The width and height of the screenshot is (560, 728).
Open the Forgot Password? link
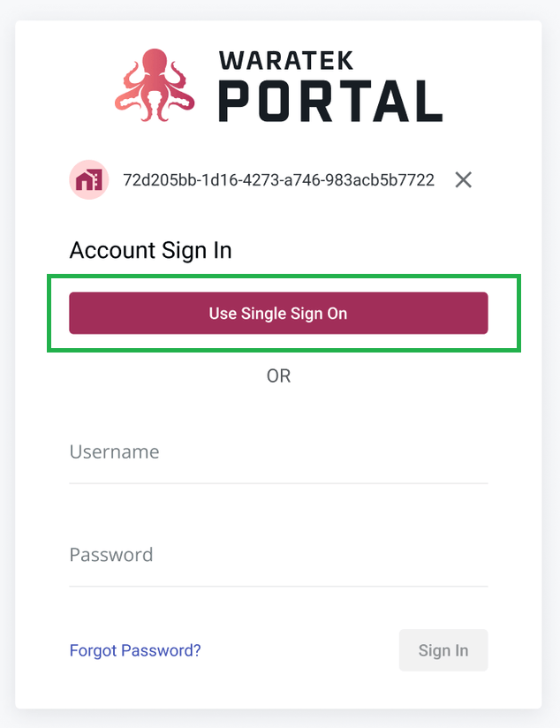135,650
